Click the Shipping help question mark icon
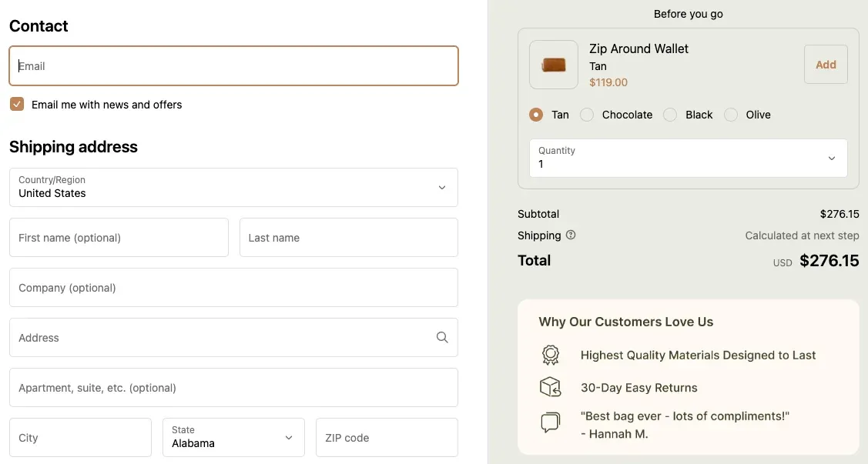868x464 pixels. (571, 235)
